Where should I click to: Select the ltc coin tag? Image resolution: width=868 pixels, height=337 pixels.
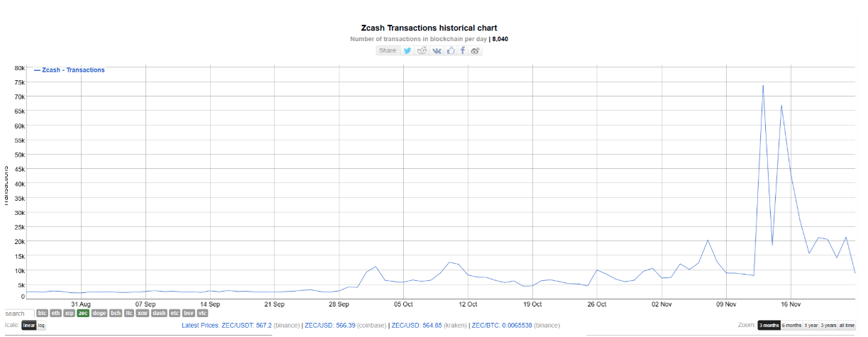coord(129,313)
